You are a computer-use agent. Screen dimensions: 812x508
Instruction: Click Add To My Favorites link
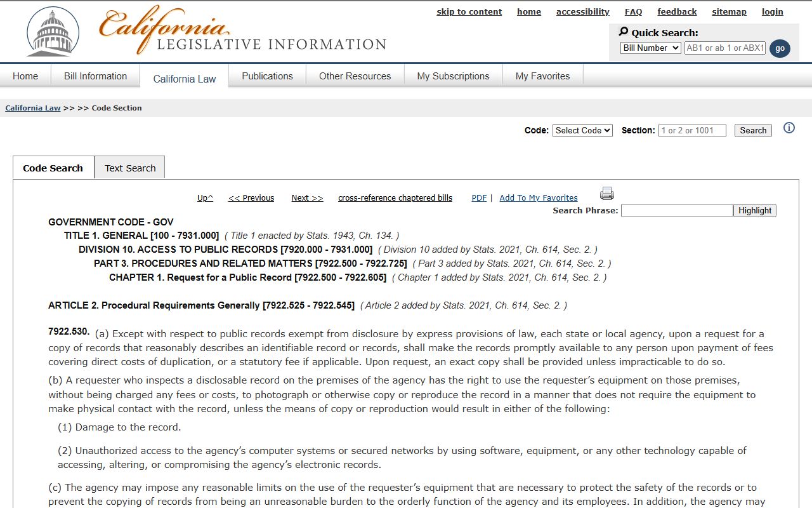[539, 198]
